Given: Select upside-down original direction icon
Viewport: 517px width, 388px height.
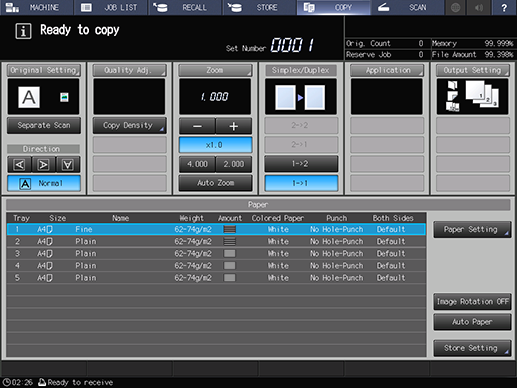Looking at the screenshot, I should (x=68, y=164).
